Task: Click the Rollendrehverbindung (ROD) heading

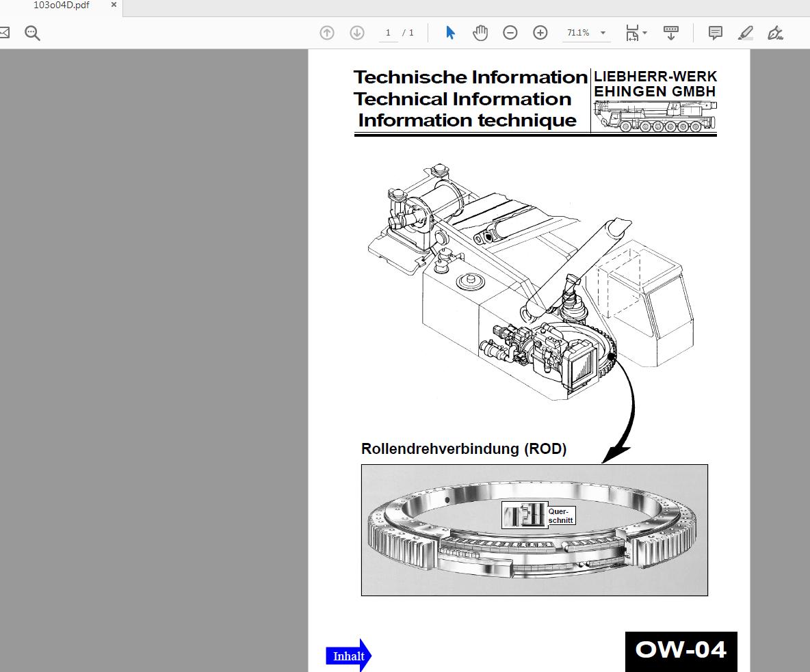Action: pyautogui.click(x=464, y=448)
